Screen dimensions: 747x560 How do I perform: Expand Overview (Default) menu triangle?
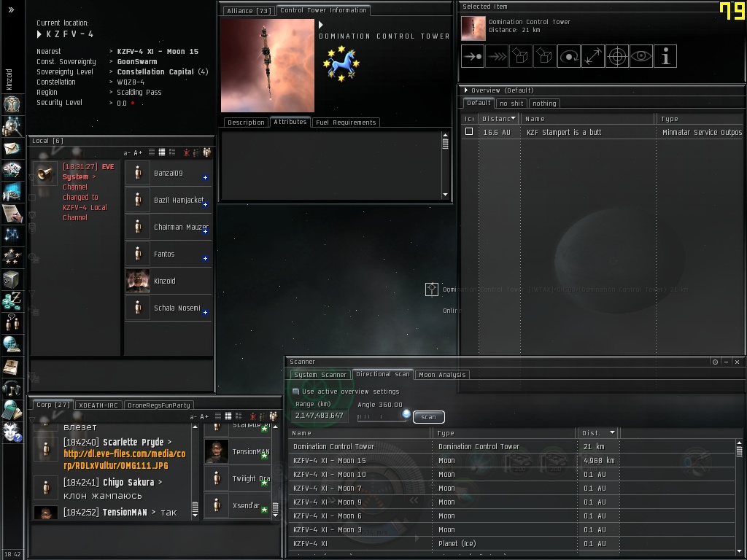coord(466,90)
